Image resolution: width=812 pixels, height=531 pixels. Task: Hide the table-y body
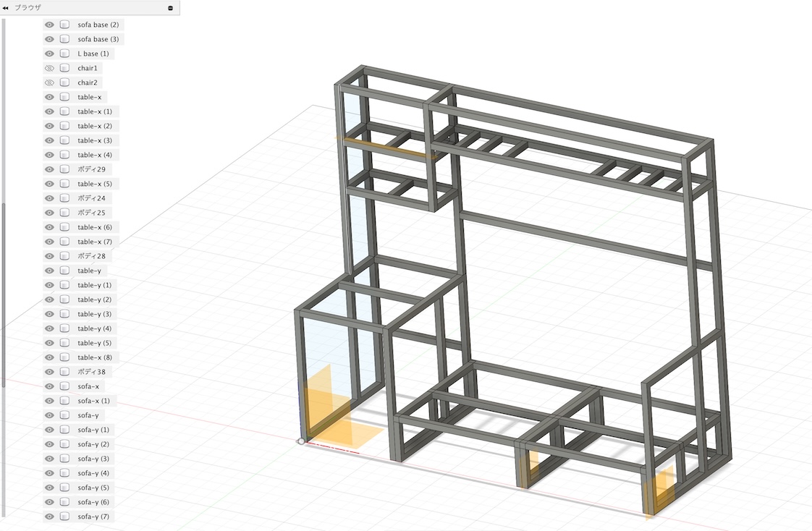(49, 271)
